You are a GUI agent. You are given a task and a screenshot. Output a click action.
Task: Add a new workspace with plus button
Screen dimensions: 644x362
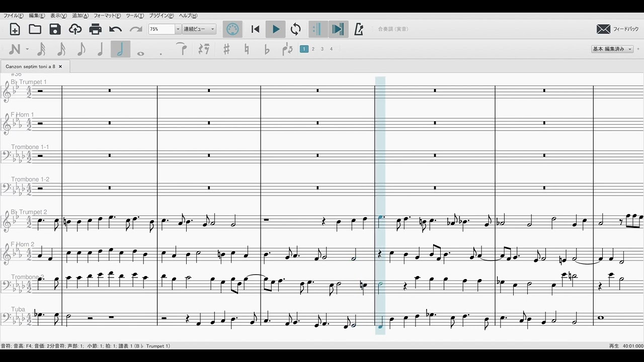638,49
